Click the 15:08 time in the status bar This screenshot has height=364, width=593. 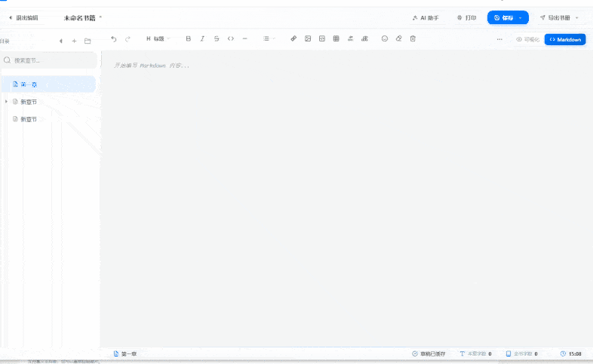pyautogui.click(x=575, y=353)
